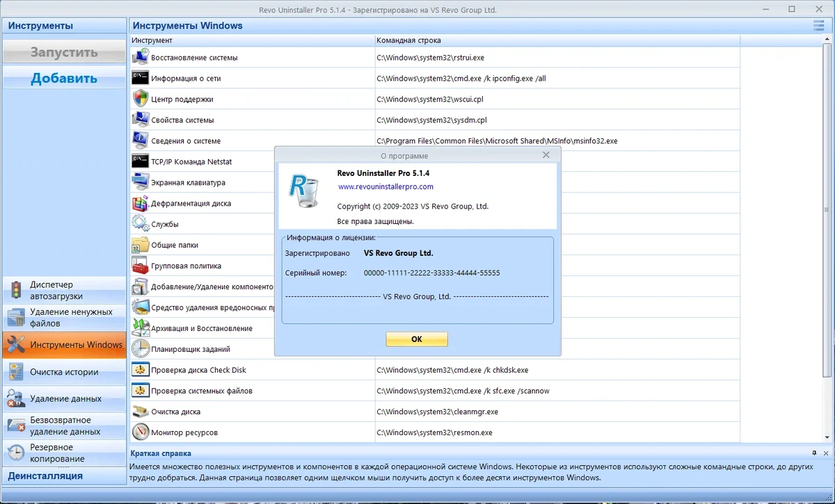
Task: Click the malware removal tool icon
Action: [141, 307]
